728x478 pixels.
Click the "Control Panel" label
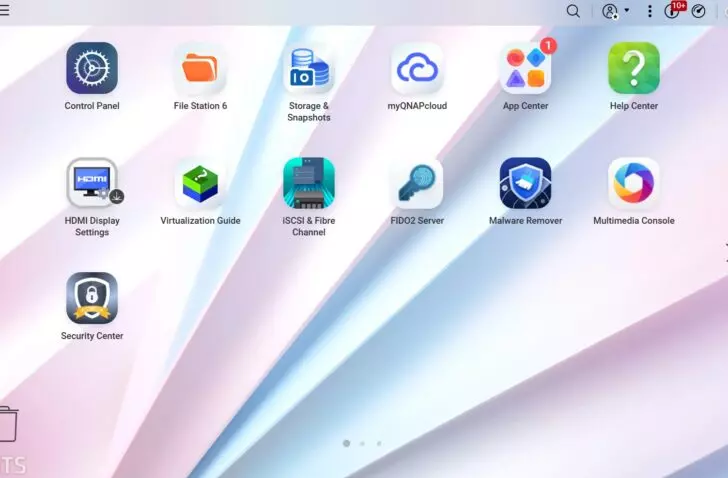[x=92, y=106]
